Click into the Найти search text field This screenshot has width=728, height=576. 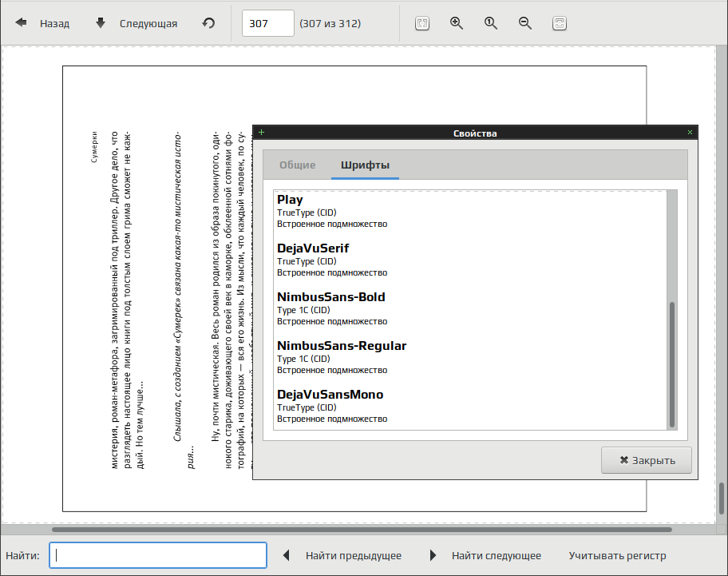(x=158, y=555)
